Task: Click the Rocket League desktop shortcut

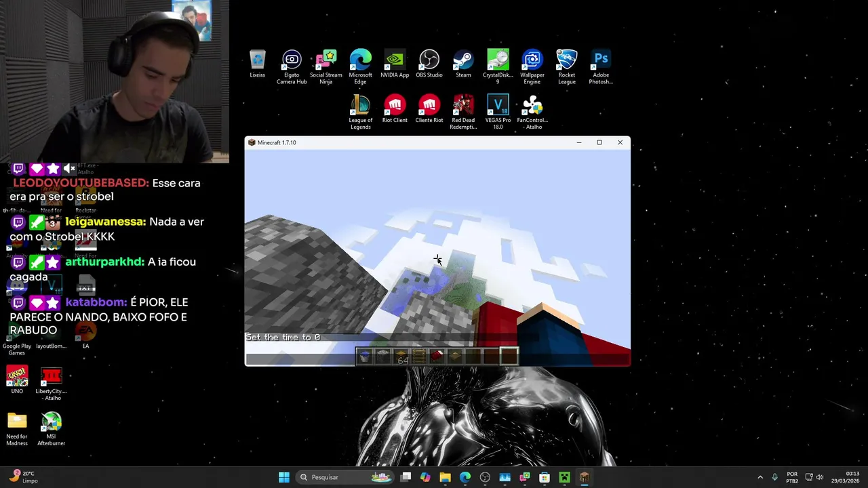Action: coord(567,66)
